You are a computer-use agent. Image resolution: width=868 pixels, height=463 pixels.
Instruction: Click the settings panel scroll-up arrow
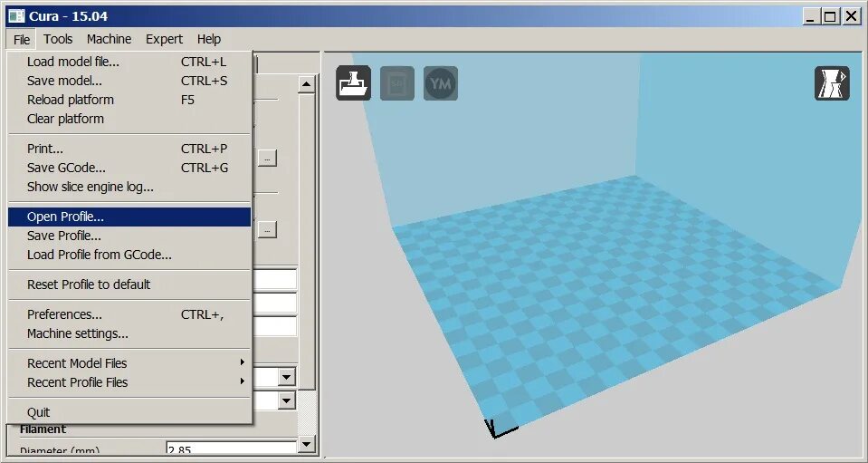tap(306, 84)
